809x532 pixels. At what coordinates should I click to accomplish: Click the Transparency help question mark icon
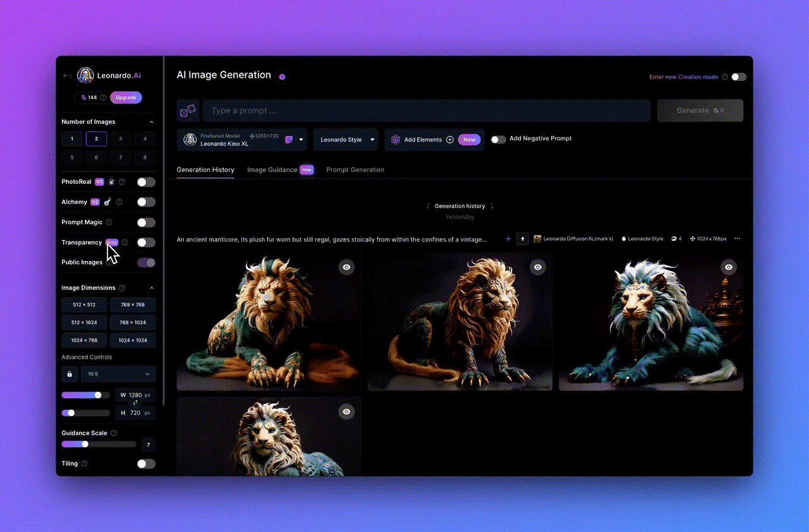125,243
